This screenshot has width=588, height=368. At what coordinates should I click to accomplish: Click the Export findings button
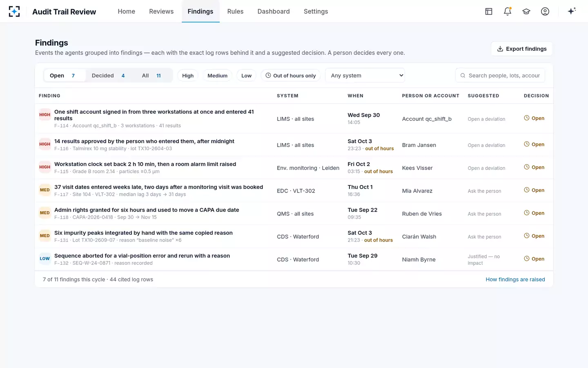[522, 49]
